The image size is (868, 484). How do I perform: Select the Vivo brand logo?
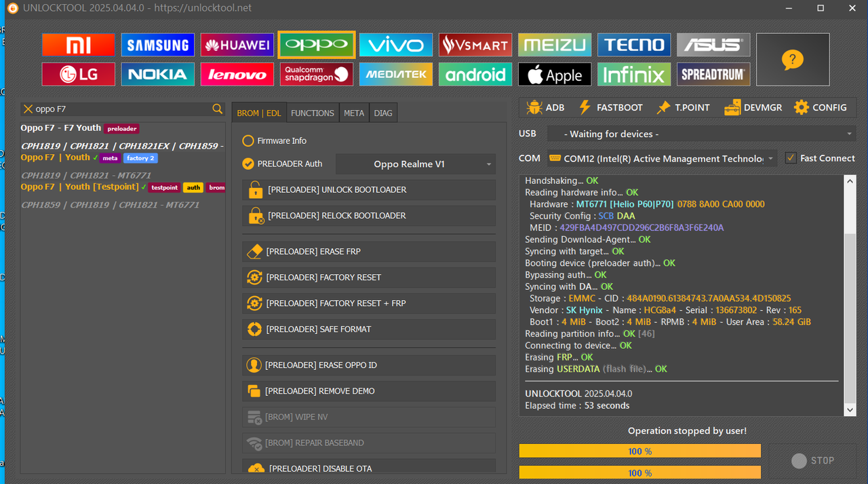point(396,45)
